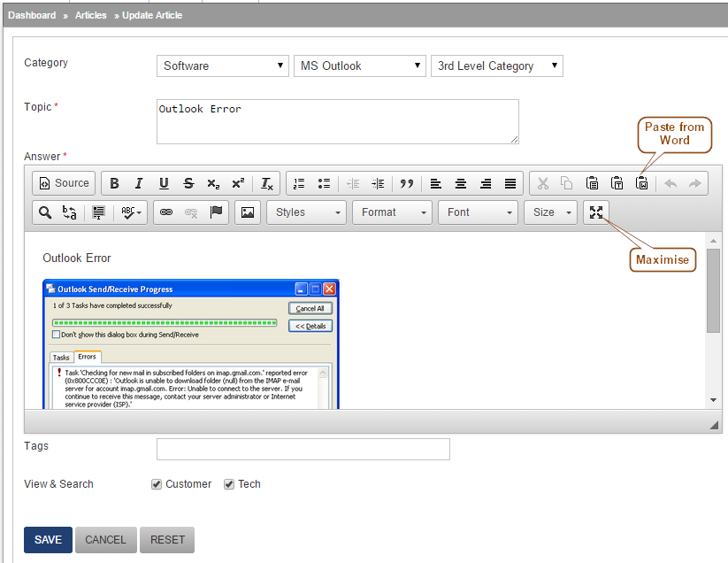Click the RESET button
This screenshot has width=728, height=563.
pos(167,540)
